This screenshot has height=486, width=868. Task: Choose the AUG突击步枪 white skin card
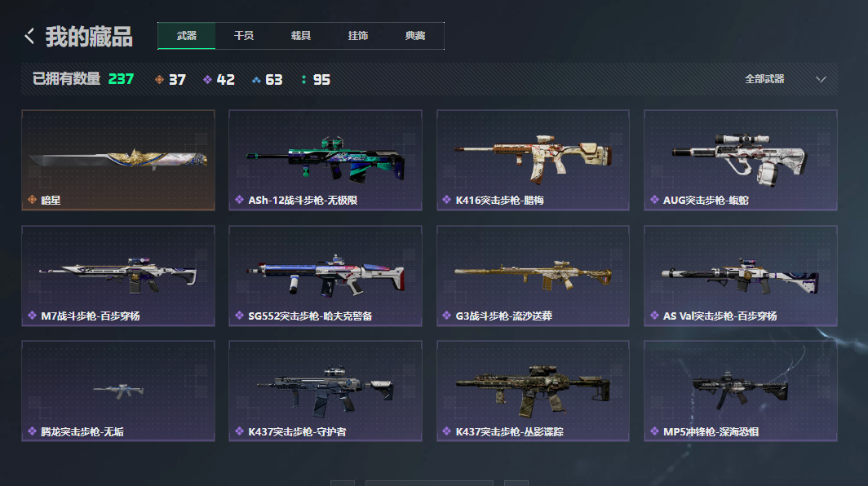[741, 160]
